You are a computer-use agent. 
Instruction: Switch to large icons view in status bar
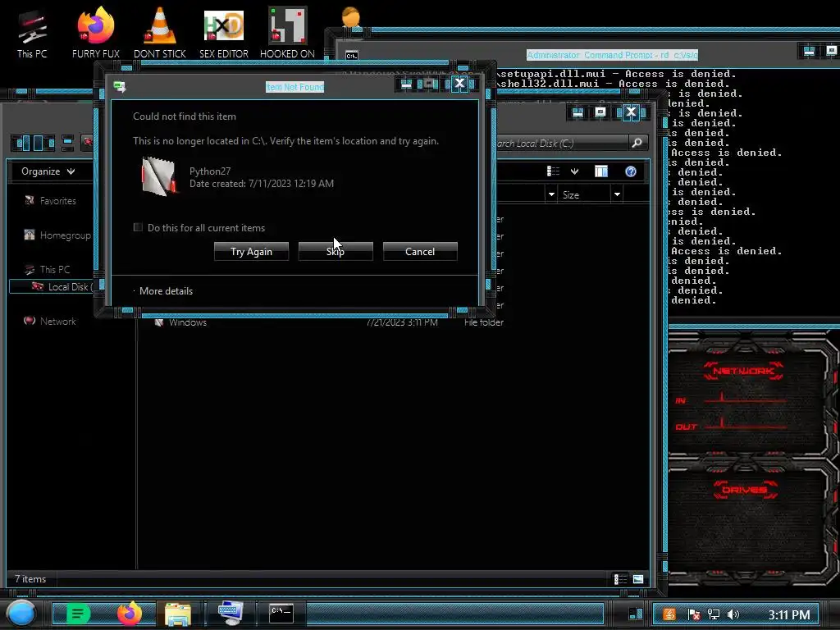pos(638,579)
